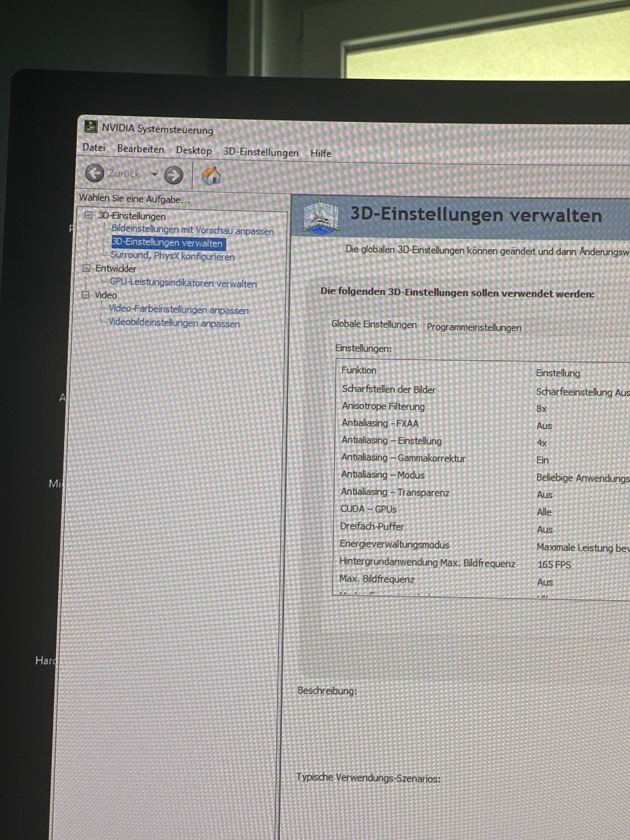Image resolution: width=630 pixels, height=840 pixels.
Task: Select the Anisotrope Filterung setting row
Action: tap(383, 406)
